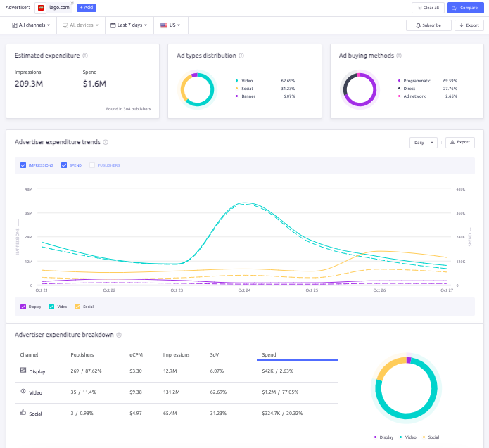
Task: Click info icon beside Advertiser expenditure trends
Action: (x=106, y=142)
